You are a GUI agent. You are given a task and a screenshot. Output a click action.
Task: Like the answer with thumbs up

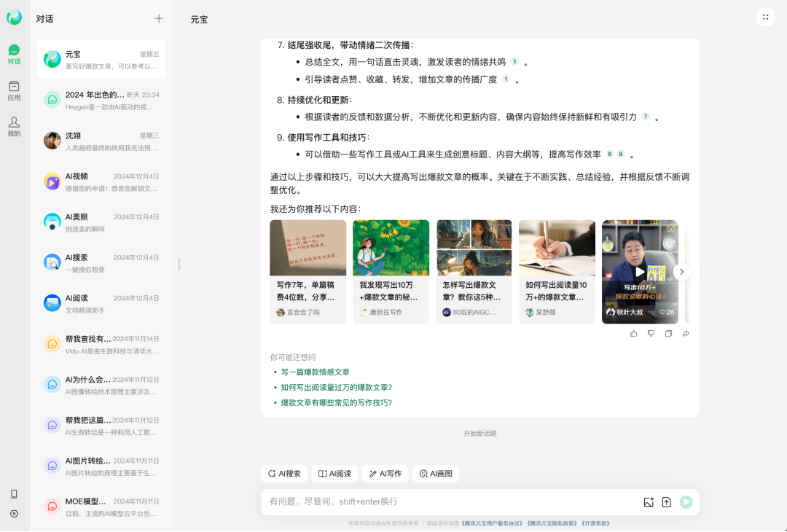point(634,334)
